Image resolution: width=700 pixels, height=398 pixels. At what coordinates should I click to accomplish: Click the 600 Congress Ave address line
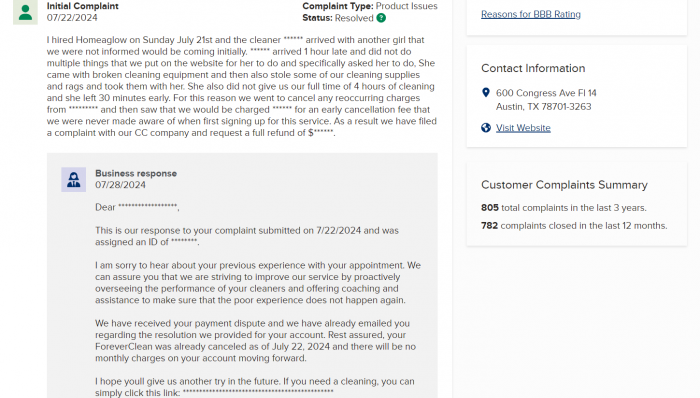[546, 93]
